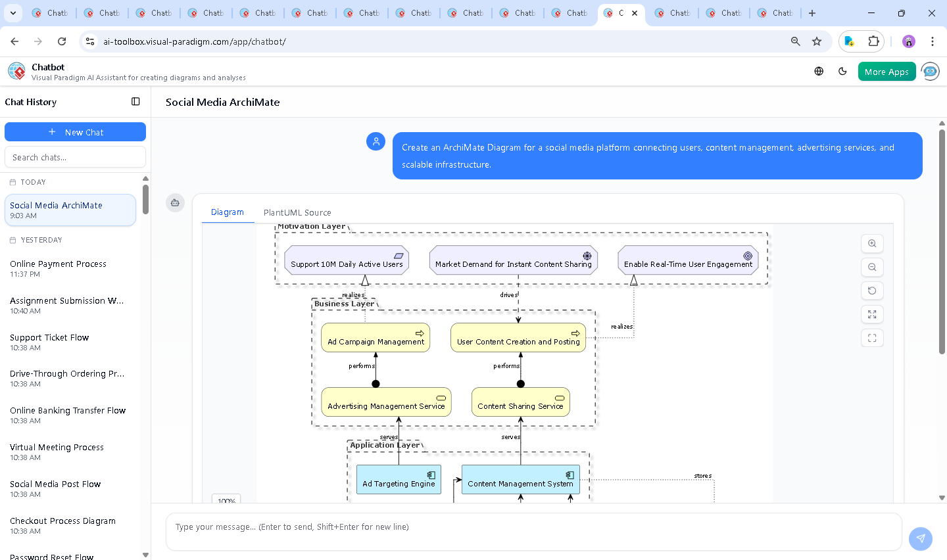Viewport: 947px width, 560px height.
Task: Open More Apps
Action: click(886, 71)
